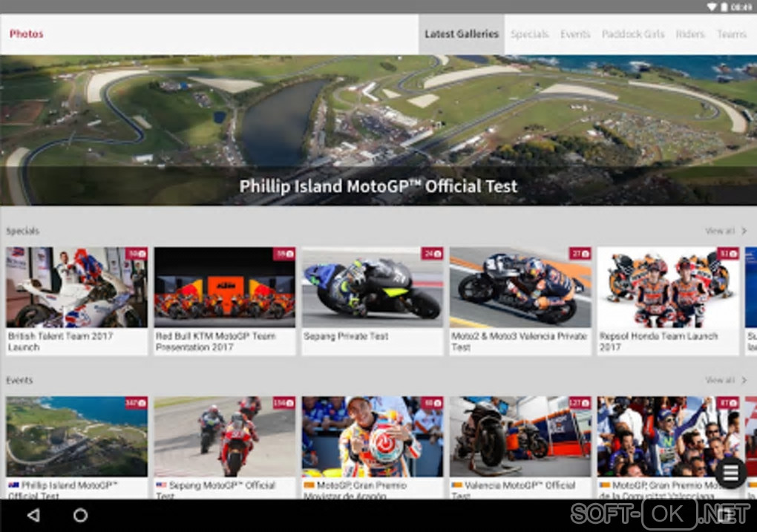
Task: Tap the Android back navigation icon
Action: [x=33, y=515]
